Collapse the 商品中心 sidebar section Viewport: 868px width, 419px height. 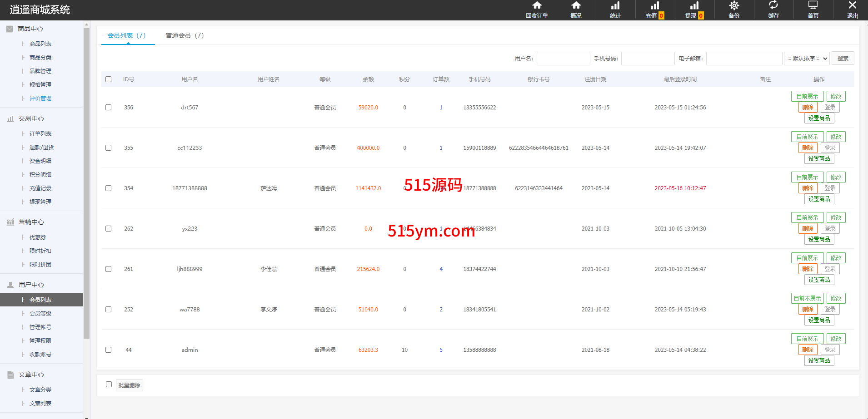[30, 29]
